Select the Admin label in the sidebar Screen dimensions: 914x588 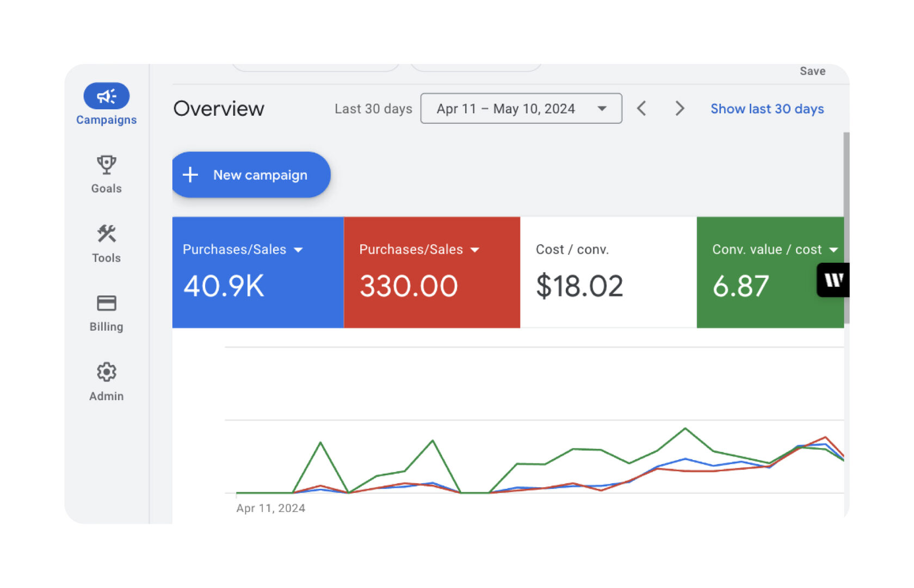click(107, 396)
